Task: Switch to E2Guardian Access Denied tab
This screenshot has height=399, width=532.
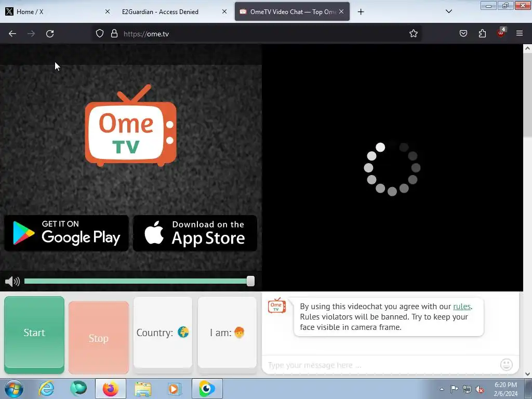Action: 174,11
